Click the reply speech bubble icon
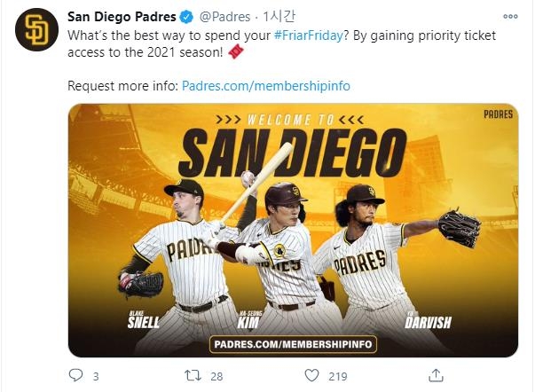The height and width of the screenshot is (392, 535). click(74, 376)
